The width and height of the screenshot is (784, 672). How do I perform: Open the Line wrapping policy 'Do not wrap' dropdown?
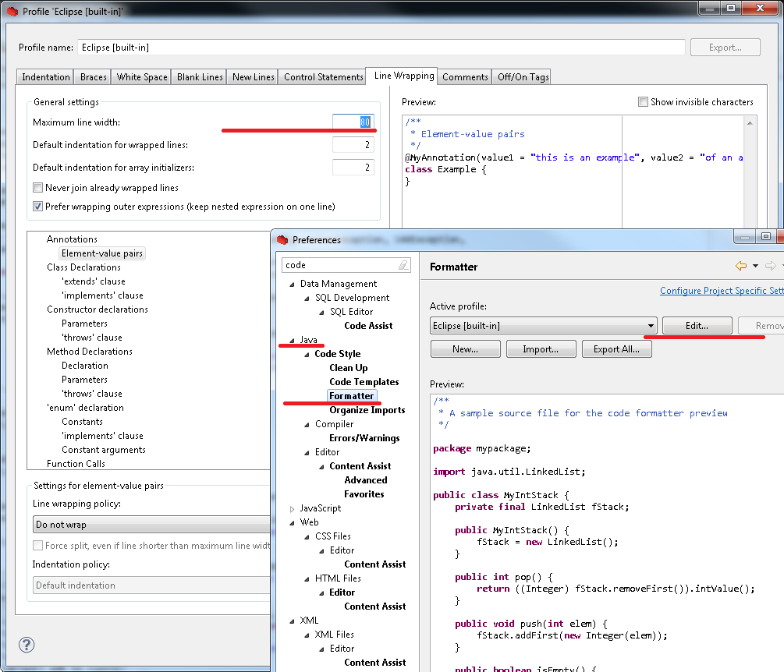[151, 525]
